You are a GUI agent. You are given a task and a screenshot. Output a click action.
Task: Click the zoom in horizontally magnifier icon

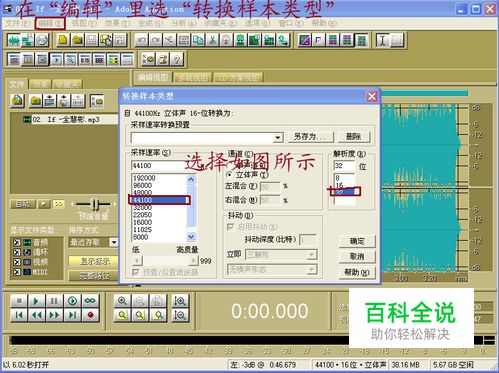coord(122,301)
